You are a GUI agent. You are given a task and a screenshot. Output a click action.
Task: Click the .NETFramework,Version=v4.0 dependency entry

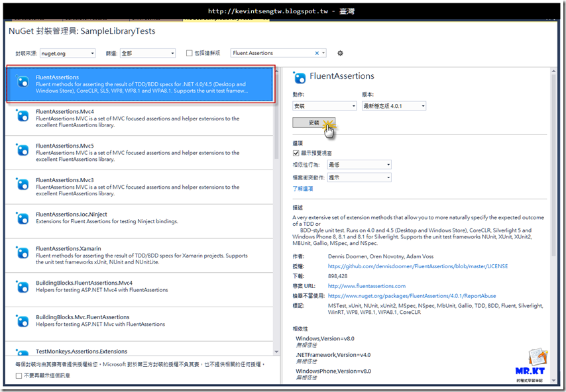click(x=333, y=355)
